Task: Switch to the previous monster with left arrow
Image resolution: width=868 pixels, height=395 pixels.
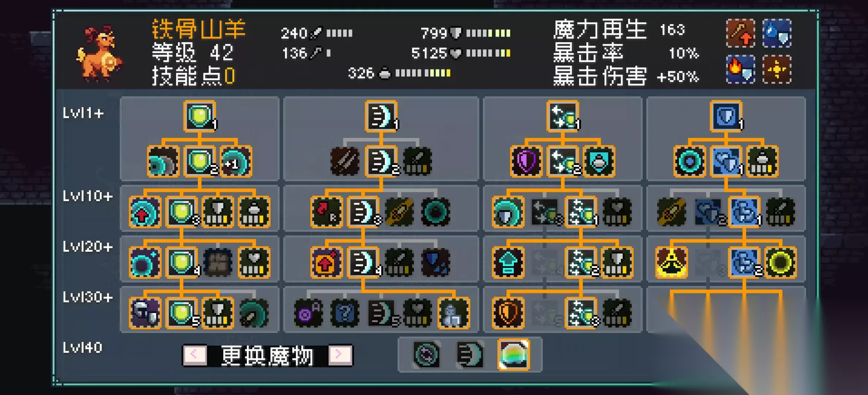Action: pyautogui.click(x=195, y=355)
